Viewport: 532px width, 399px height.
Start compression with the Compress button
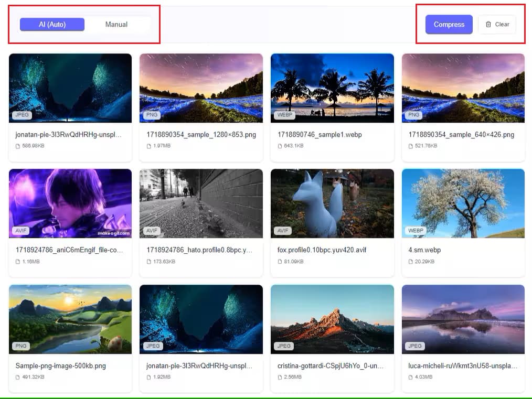click(449, 25)
